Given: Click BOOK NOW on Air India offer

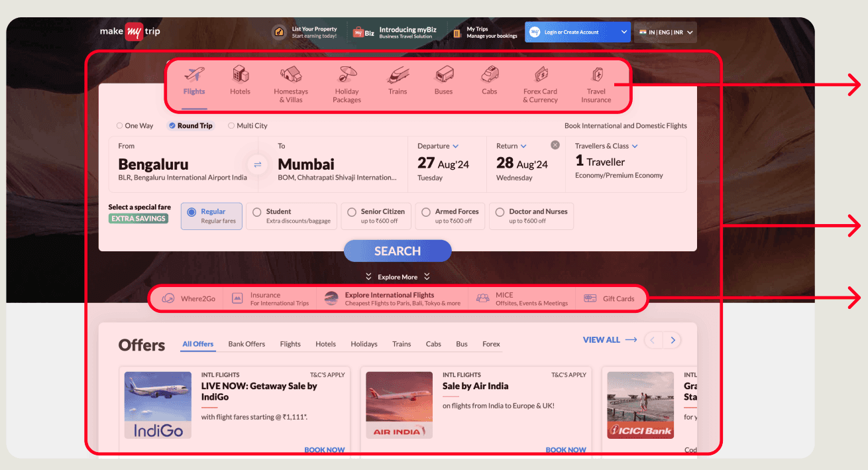Looking at the screenshot, I should pos(566,449).
